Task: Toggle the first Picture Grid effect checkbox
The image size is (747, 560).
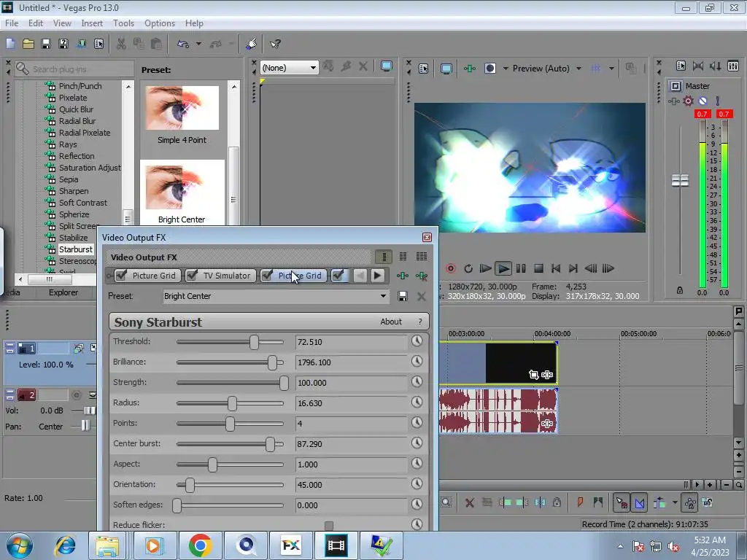Action: coord(122,275)
